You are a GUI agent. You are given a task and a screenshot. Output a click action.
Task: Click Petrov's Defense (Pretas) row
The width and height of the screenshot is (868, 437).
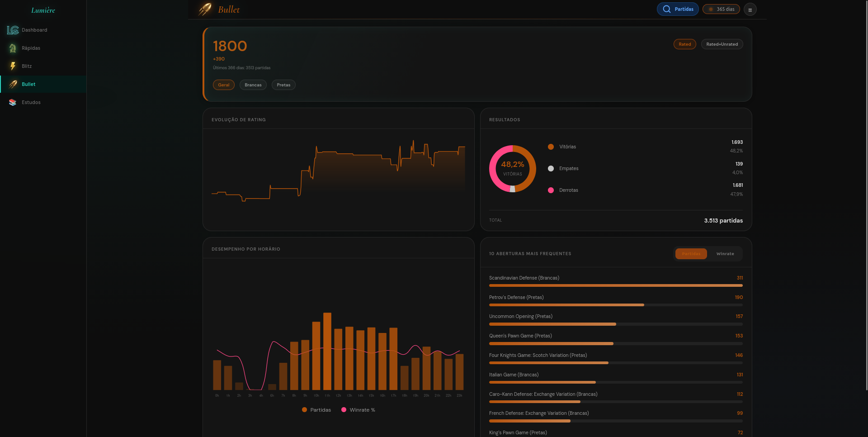click(616, 300)
